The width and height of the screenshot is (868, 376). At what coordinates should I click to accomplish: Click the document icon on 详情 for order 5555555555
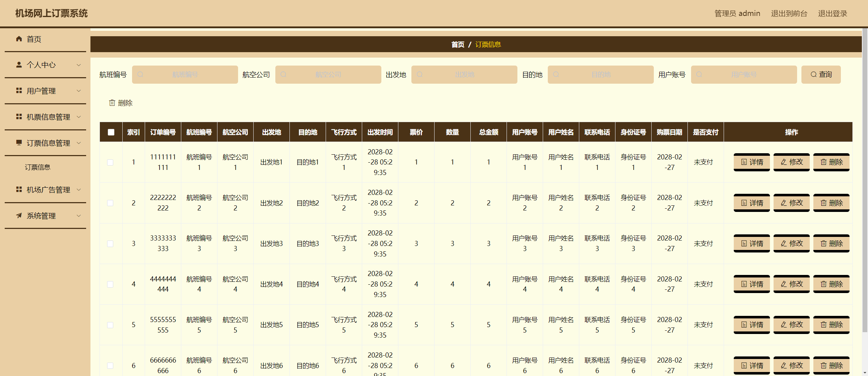744,325
